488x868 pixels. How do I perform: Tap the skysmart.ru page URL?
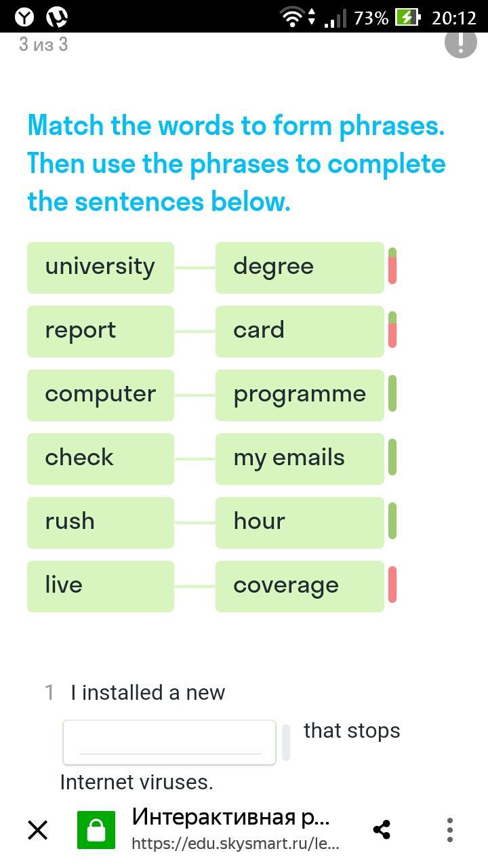(235, 844)
